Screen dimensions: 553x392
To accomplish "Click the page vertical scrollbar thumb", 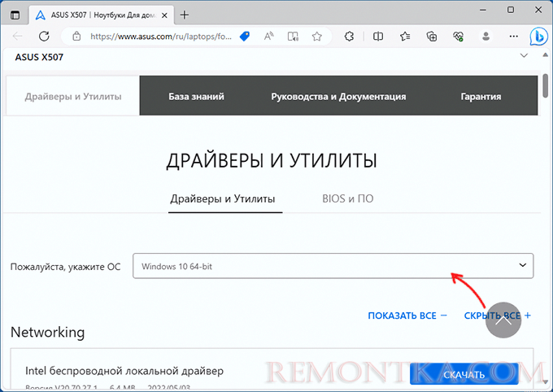I will 545,85.
